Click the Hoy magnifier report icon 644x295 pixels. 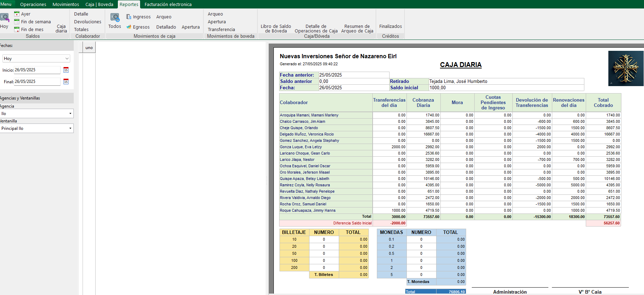pyautogui.click(x=5, y=18)
